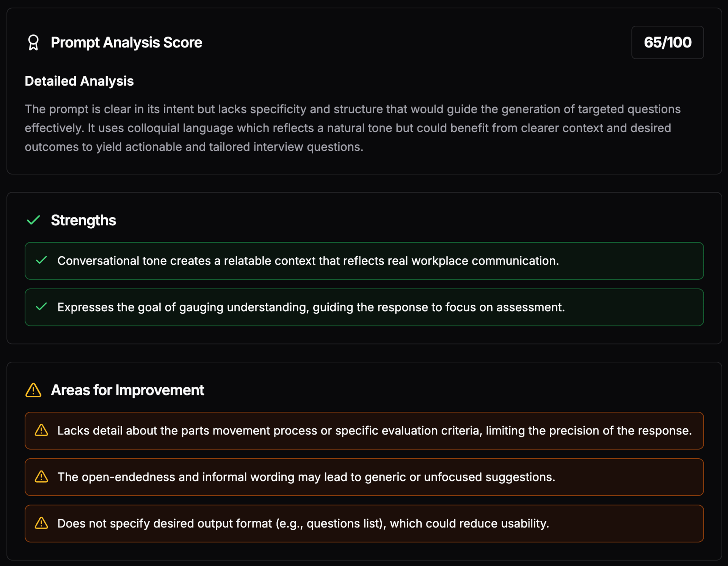The image size is (728, 566).
Task: Click the Areas for Improvement heading
Action: (x=127, y=390)
